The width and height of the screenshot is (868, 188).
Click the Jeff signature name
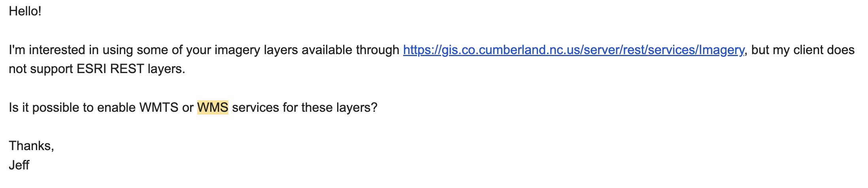coord(19,165)
